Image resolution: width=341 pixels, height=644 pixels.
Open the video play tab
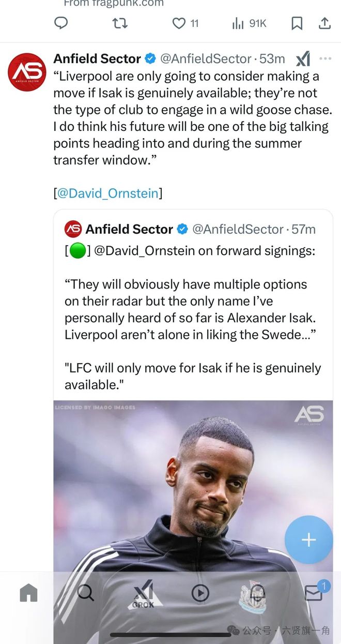[x=200, y=593]
